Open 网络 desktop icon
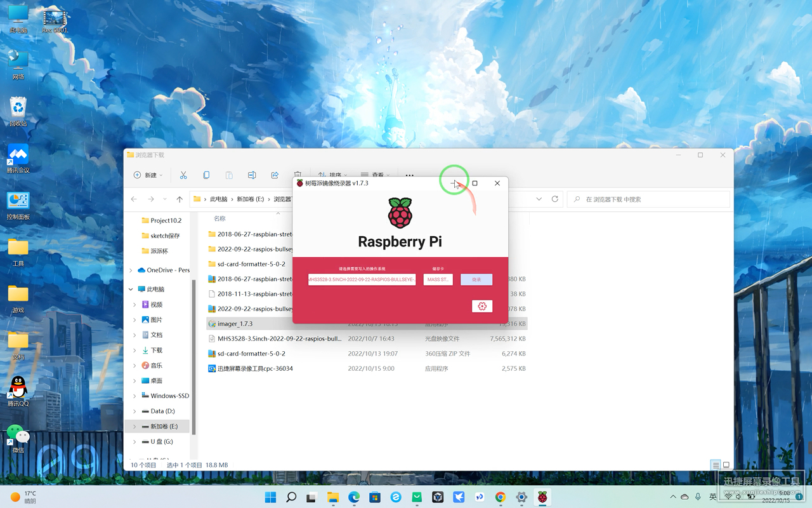 click(x=18, y=65)
